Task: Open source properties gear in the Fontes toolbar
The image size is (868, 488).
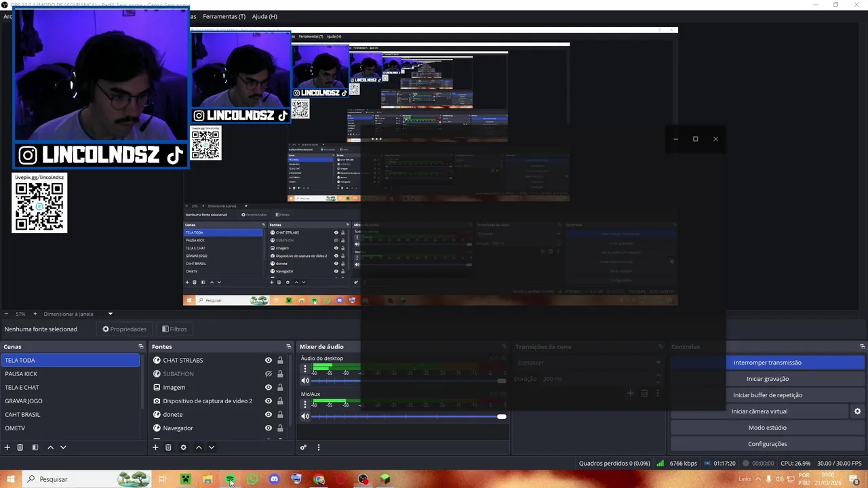Action: coord(183,447)
